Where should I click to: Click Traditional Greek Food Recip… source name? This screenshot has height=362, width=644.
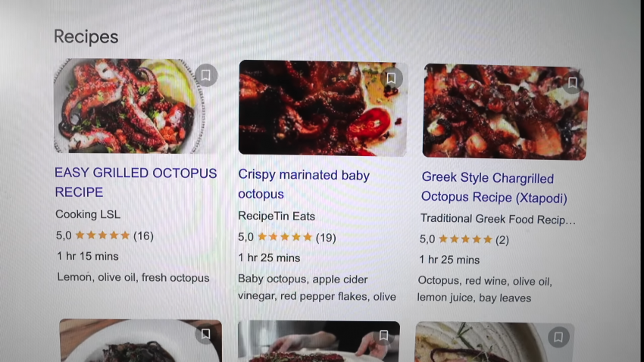[498, 219]
